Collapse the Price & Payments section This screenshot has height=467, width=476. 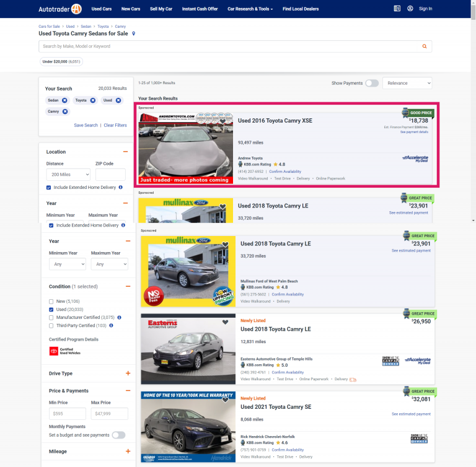coord(128,391)
